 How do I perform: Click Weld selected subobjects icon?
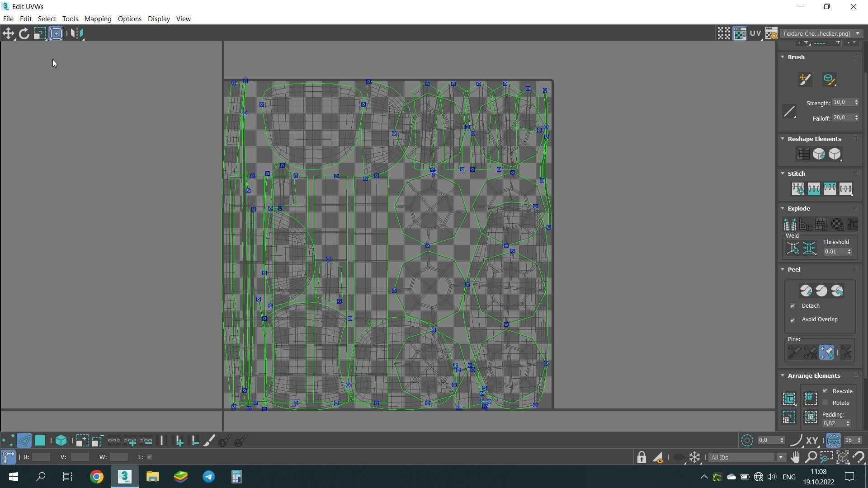(809, 248)
